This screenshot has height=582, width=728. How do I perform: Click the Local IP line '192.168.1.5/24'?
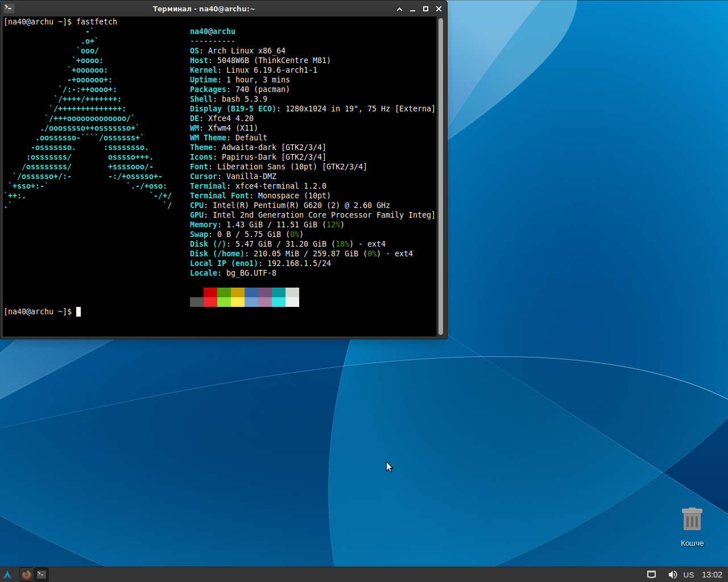pos(260,263)
